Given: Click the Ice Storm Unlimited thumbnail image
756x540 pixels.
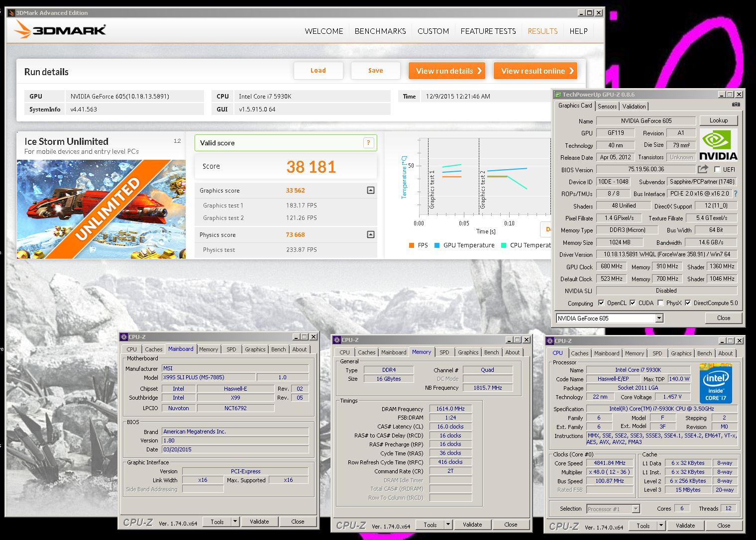Looking at the screenshot, I should click(x=102, y=209).
